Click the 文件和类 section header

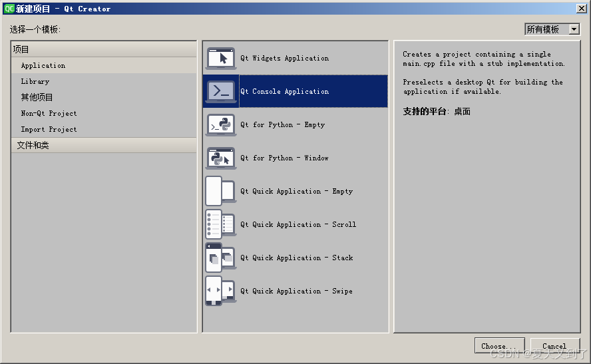click(x=104, y=145)
